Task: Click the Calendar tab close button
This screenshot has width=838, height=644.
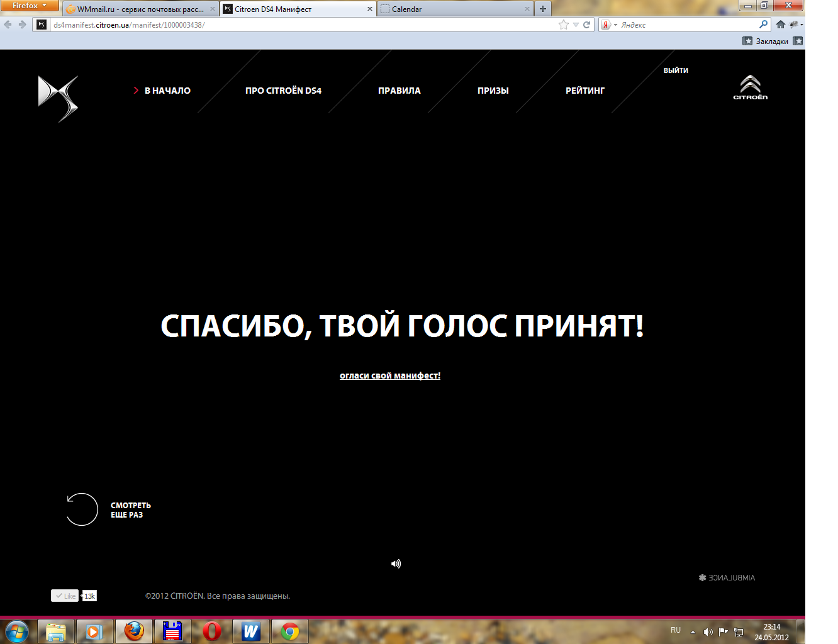Action: click(527, 9)
